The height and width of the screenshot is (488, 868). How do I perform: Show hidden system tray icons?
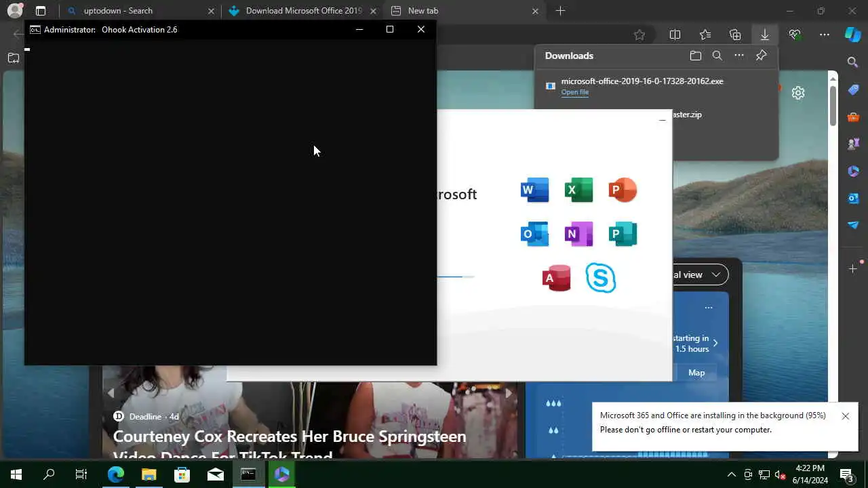point(731,474)
